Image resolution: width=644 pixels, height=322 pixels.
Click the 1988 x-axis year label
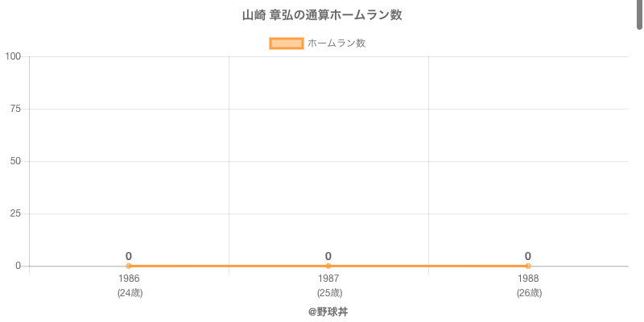pyautogui.click(x=528, y=279)
